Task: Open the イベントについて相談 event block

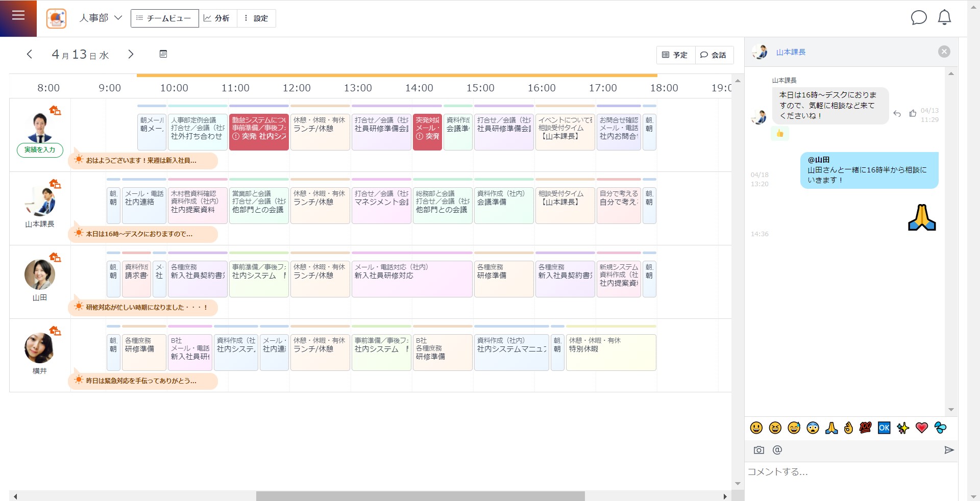Action: pos(565,132)
